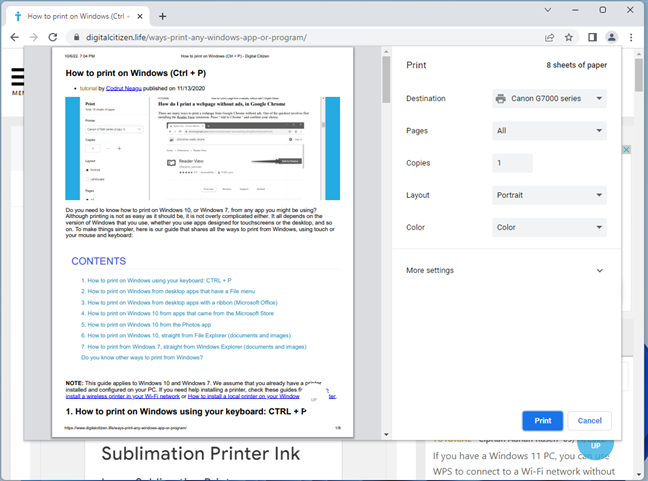Image resolution: width=648 pixels, height=481 pixels.
Task: Click the hamburger menu icon on the website
Action: coord(18,77)
